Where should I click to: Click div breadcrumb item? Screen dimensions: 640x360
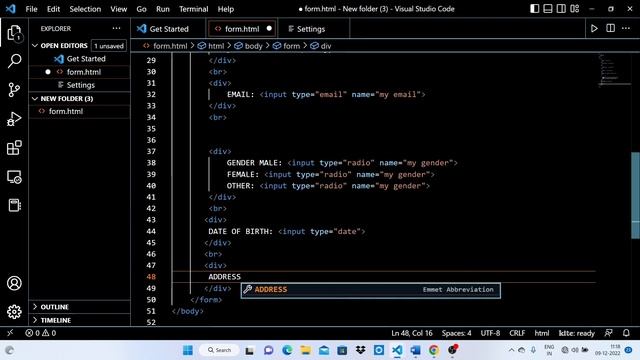pos(321,46)
